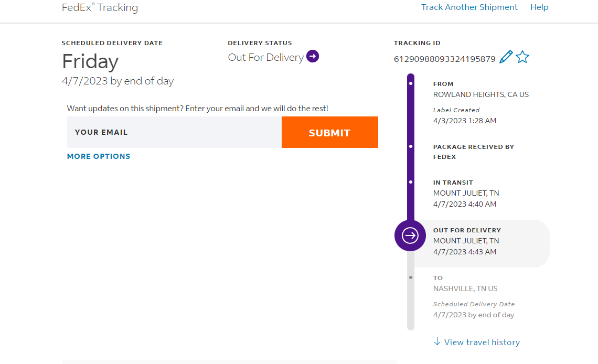Click the pencil icon to edit tracking nickname

pyautogui.click(x=506, y=57)
